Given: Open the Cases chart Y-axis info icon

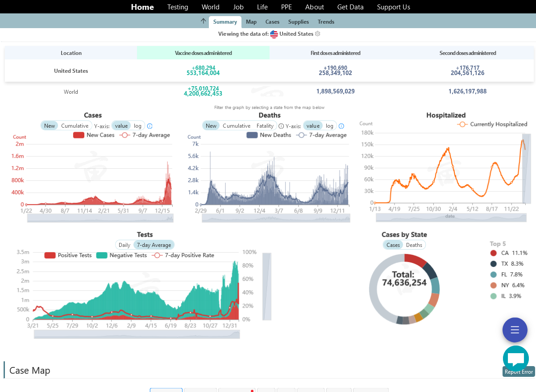Looking at the screenshot, I should tap(150, 126).
